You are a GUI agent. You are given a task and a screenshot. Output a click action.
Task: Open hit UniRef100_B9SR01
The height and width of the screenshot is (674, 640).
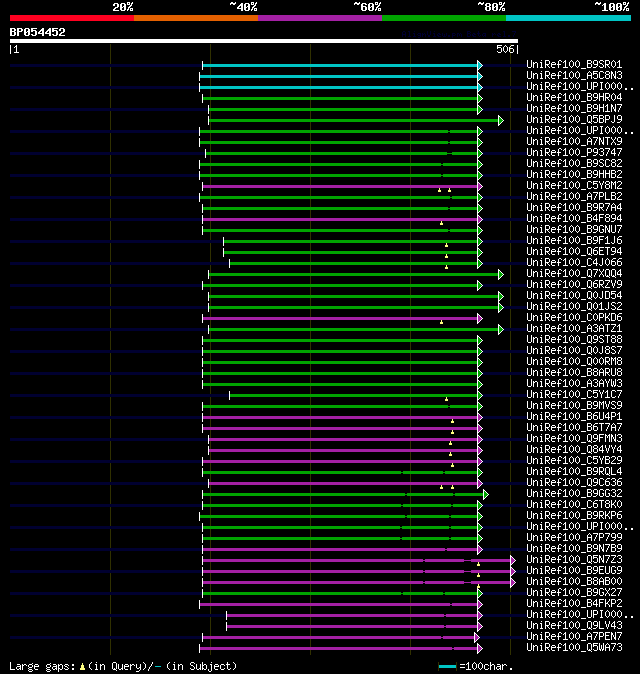[x=574, y=64]
